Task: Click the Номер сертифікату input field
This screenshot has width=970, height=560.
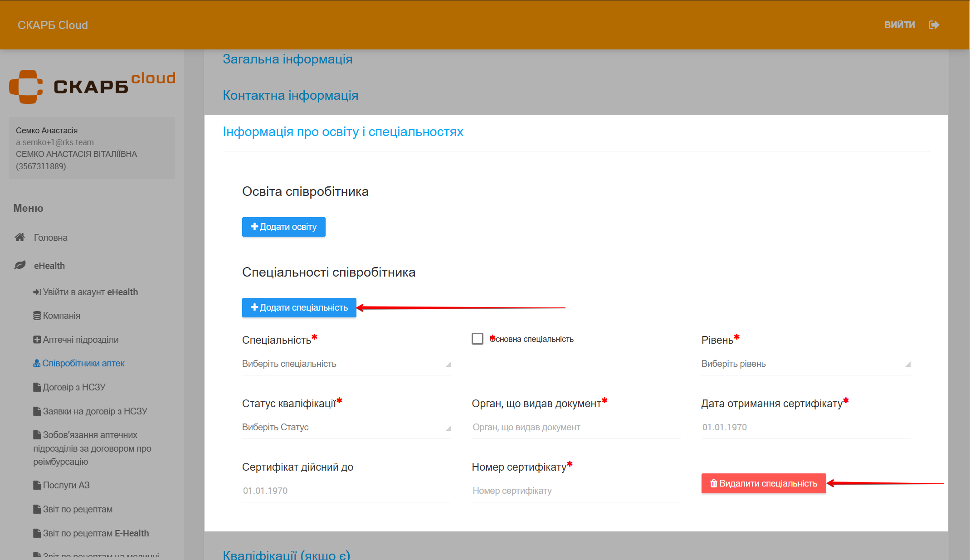Action: [x=575, y=491]
